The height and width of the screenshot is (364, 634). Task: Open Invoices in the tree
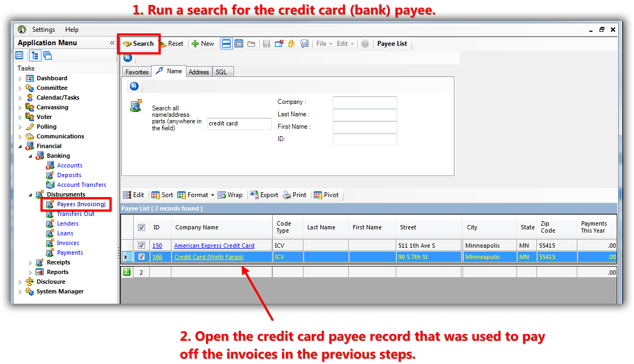tap(68, 243)
